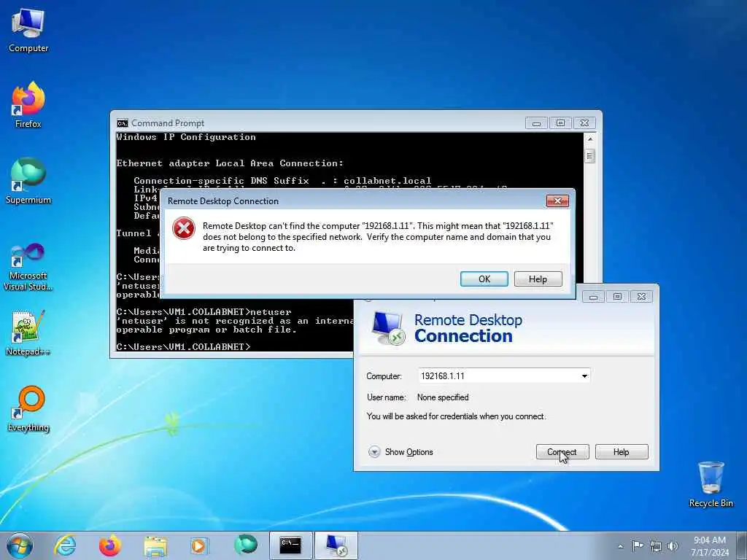Open the Action Center flag icon
This screenshot has height=560, width=747.
(x=638, y=545)
